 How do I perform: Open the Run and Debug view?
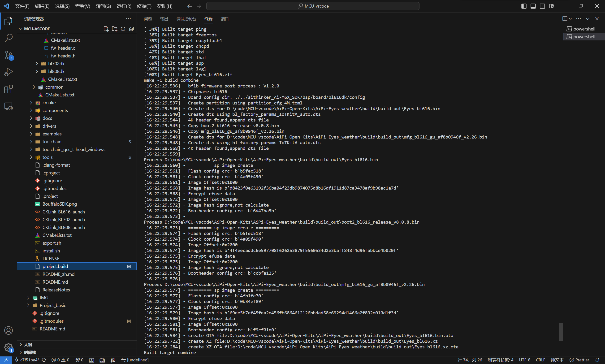(8, 72)
